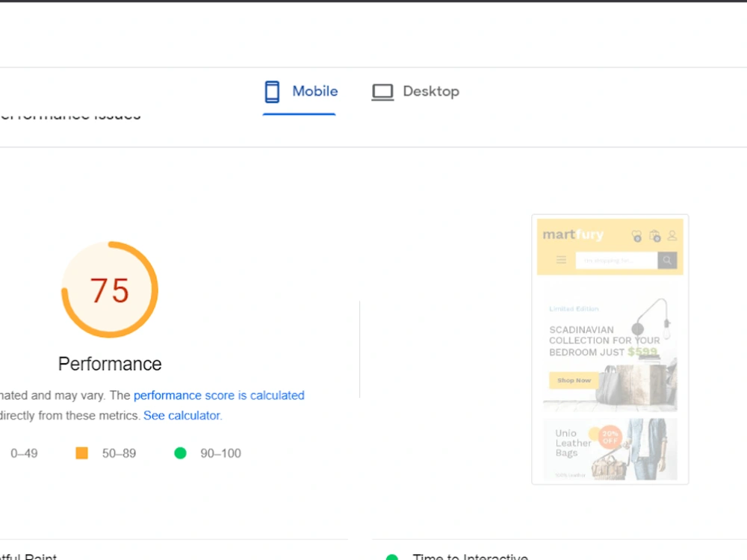
Task: Click the Performance heading text
Action: (110, 364)
